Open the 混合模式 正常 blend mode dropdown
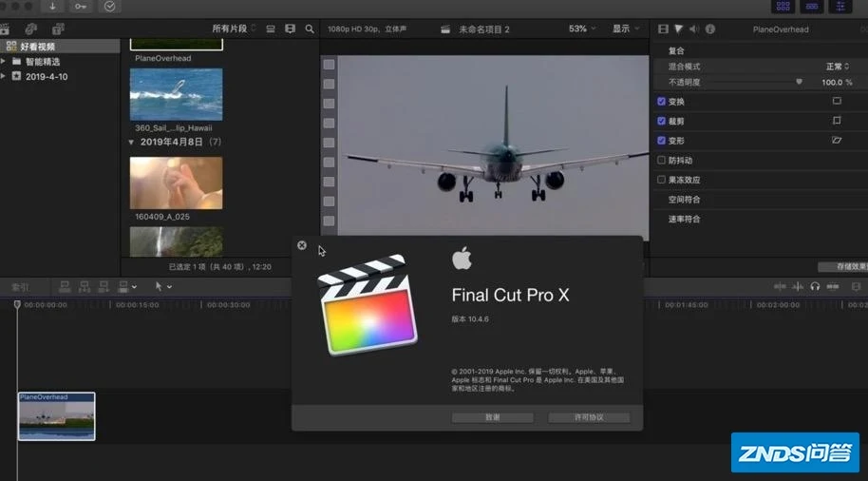 pyautogui.click(x=838, y=67)
